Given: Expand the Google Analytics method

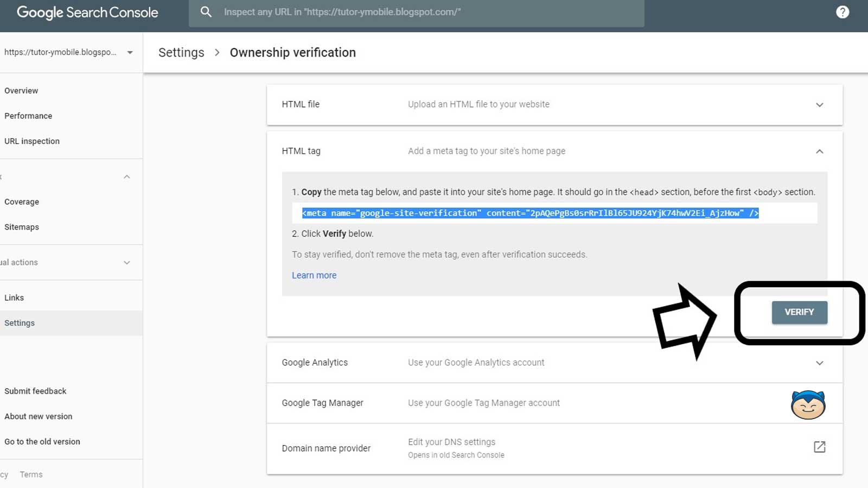Looking at the screenshot, I should 819,363.
